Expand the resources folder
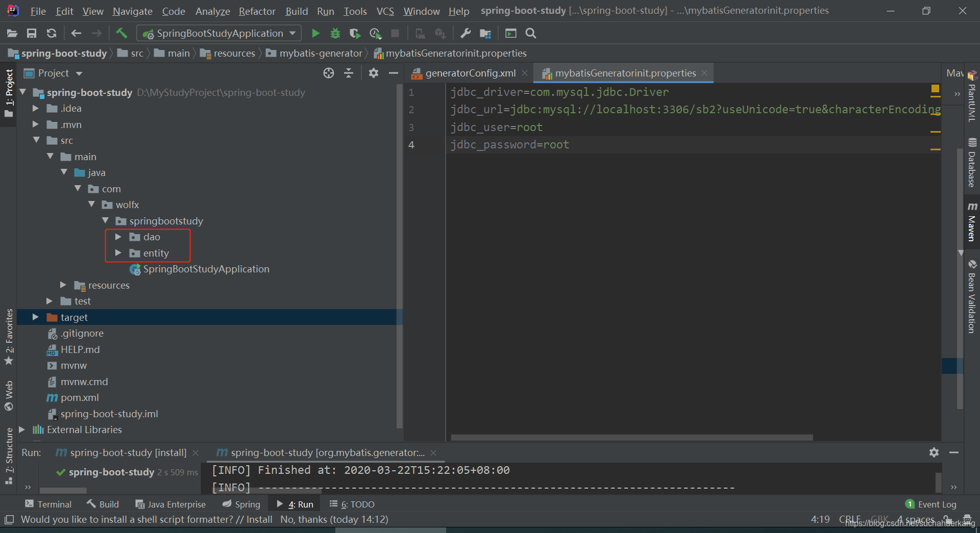 [x=63, y=285]
